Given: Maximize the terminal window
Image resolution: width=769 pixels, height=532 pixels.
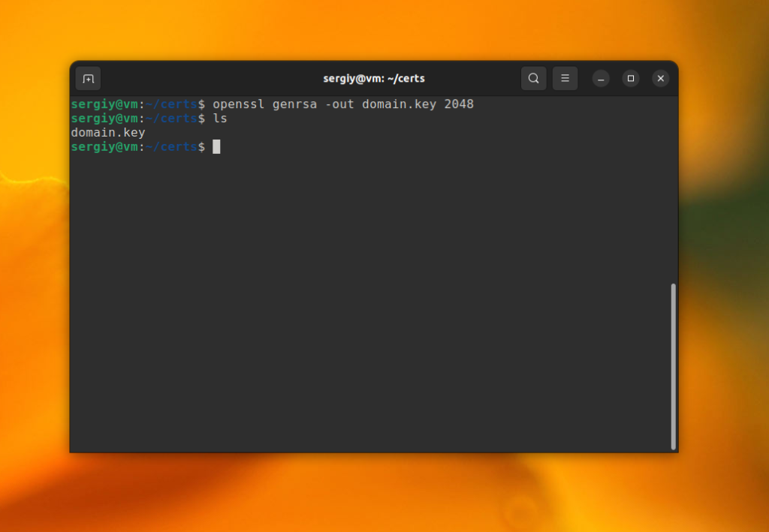Looking at the screenshot, I should tap(631, 78).
